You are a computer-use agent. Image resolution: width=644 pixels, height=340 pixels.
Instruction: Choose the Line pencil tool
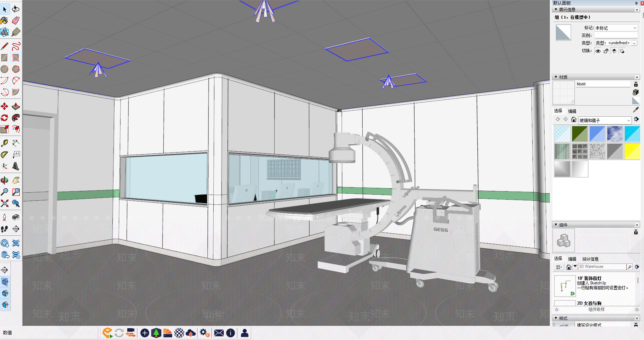click(4, 46)
